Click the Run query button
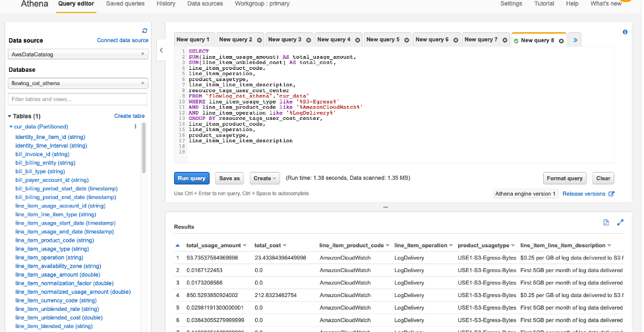644x332 pixels. [192, 178]
